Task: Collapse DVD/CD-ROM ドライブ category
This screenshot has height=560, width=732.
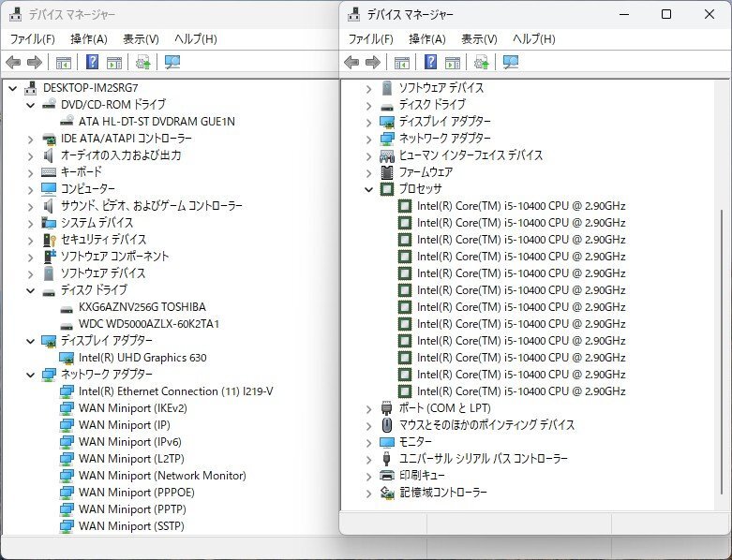Action: [x=30, y=105]
